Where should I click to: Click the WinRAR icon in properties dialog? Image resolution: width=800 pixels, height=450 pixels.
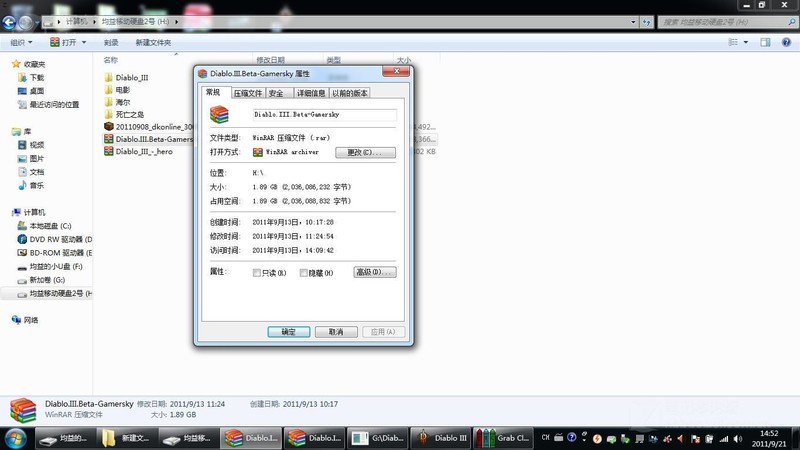pyautogui.click(x=219, y=115)
